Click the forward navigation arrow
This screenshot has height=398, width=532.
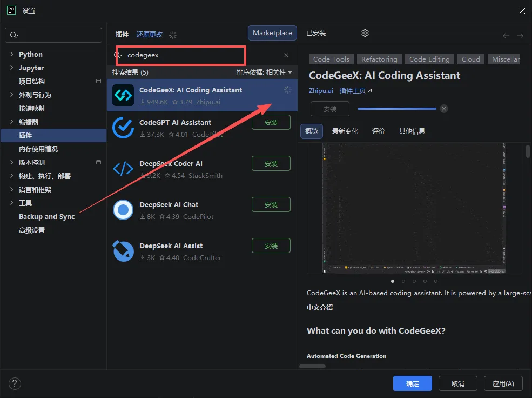(x=520, y=36)
